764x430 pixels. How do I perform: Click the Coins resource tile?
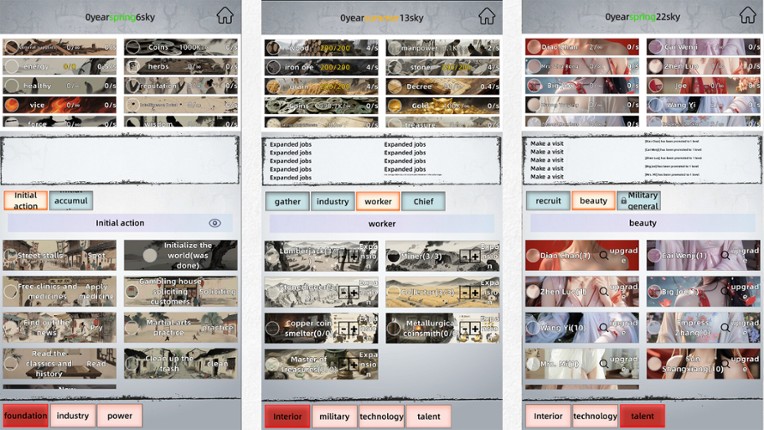tap(180, 47)
